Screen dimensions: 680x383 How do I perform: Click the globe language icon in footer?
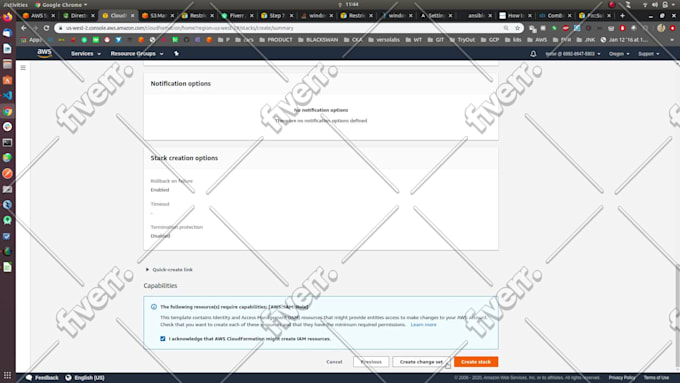pyautogui.click(x=68, y=377)
